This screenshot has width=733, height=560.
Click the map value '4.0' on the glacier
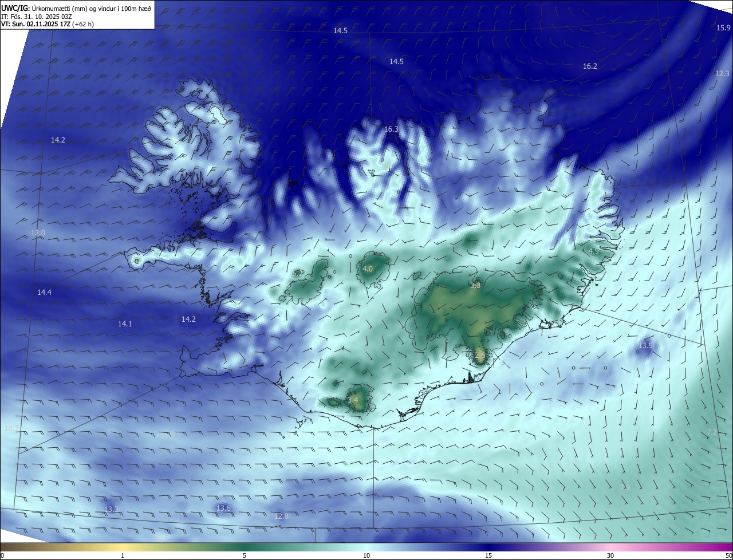368,269
